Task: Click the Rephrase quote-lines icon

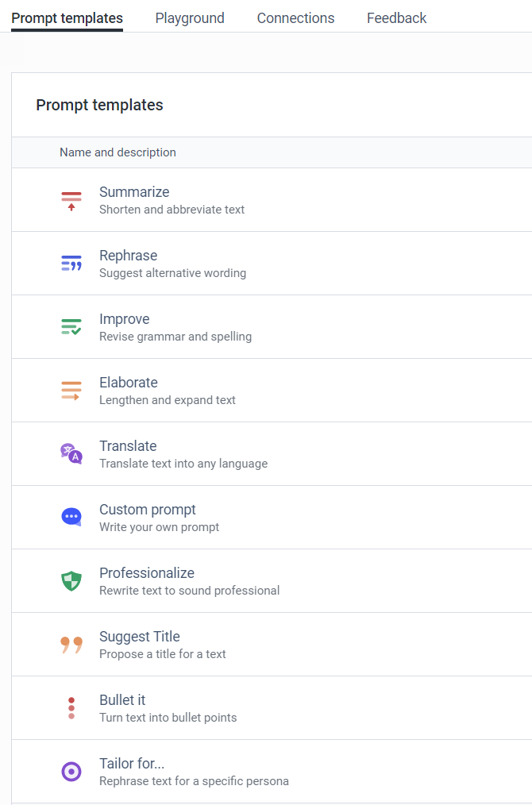Action: click(71, 264)
